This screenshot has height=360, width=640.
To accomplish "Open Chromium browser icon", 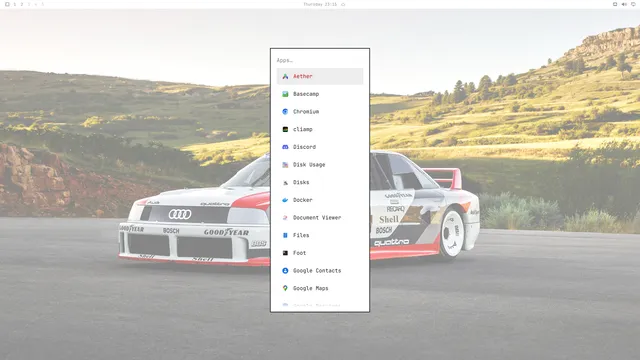I will point(285,111).
